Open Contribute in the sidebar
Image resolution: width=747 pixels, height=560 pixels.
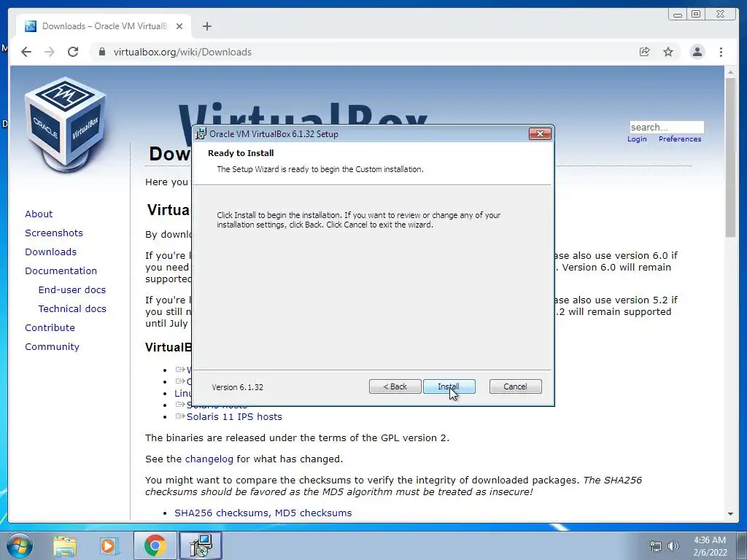click(50, 328)
